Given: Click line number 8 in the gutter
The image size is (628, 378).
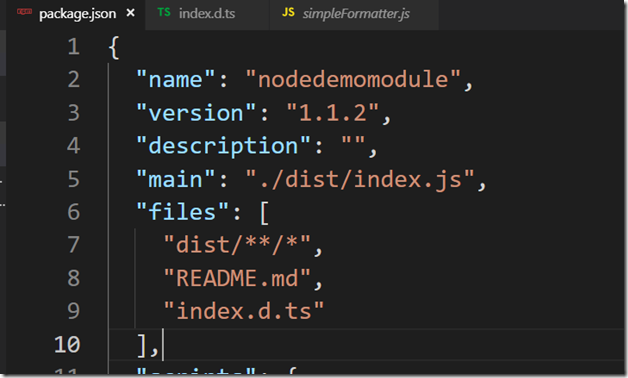Looking at the screenshot, I should pos(73,278).
